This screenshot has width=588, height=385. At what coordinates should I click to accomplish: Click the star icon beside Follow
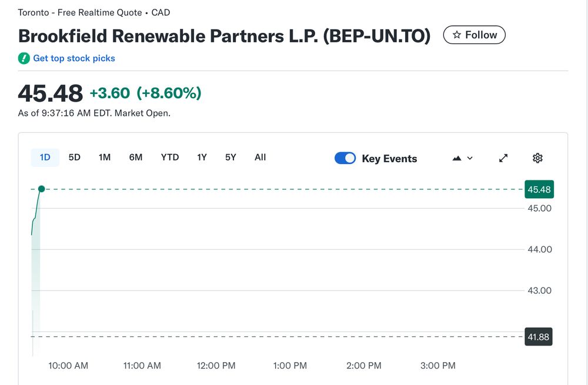click(x=456, y=35)
